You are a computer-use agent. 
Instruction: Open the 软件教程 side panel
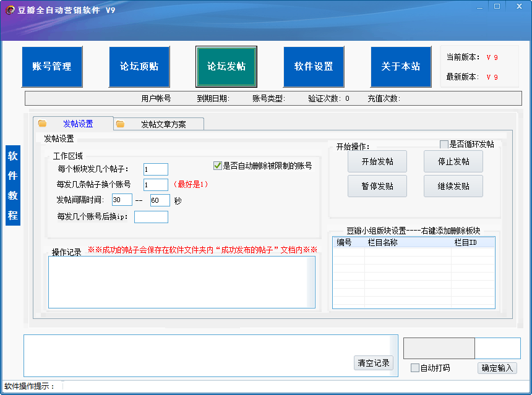tap(13, 185)
